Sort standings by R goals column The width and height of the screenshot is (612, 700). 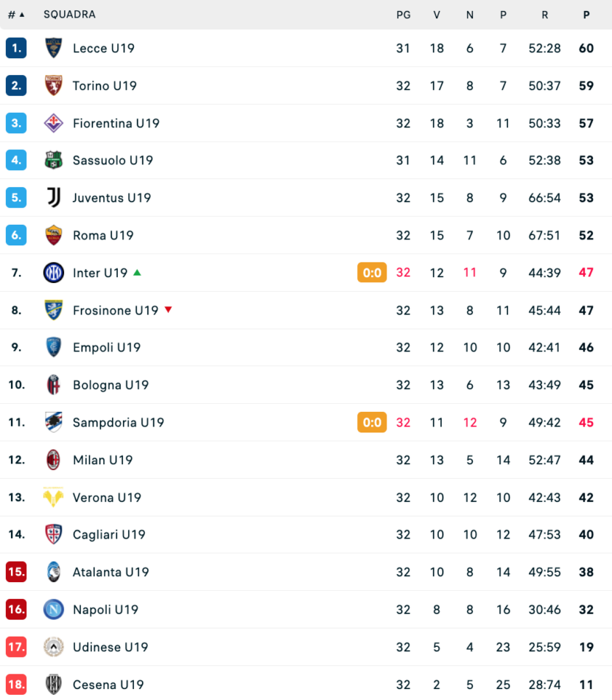click(x=544, y=15)
